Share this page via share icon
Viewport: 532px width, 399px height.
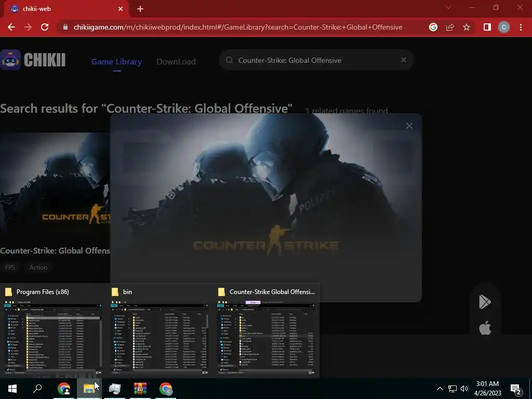click(x=450, y=27)
